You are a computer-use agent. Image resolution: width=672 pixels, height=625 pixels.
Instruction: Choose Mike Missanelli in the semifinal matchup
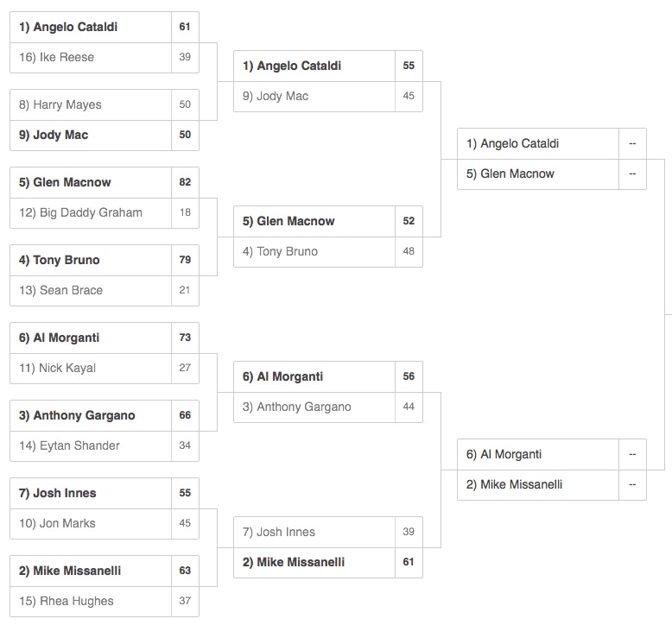[x=552, y=485]
